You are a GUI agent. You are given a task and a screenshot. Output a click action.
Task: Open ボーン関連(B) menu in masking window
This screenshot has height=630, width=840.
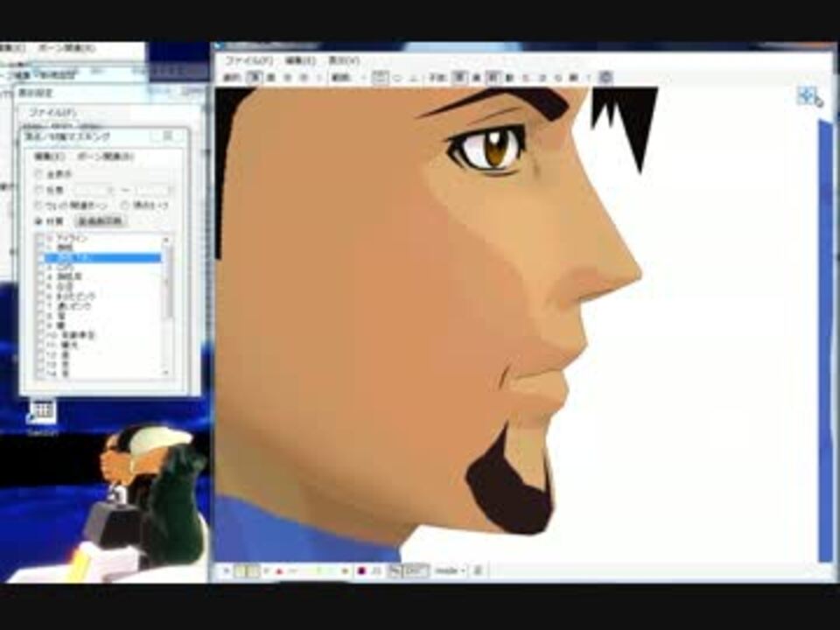[x=106, y=157]
